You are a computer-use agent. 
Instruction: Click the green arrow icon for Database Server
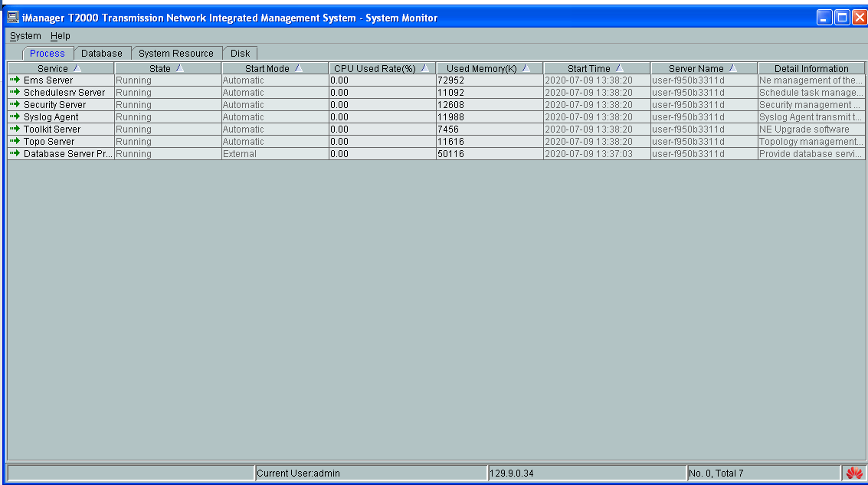point(15,152)
